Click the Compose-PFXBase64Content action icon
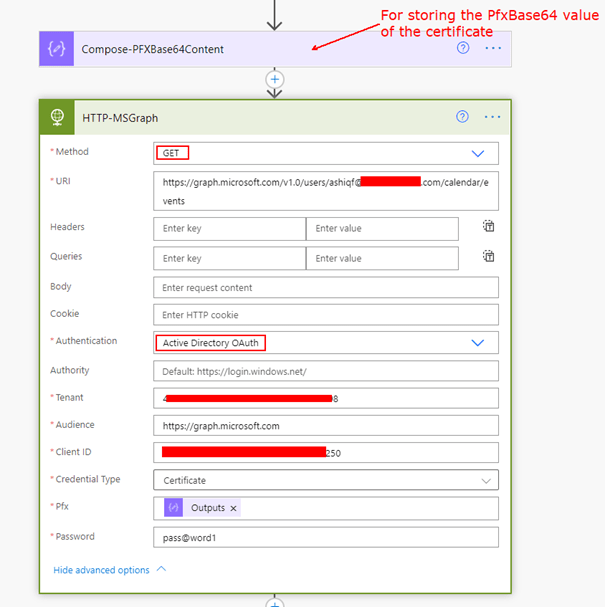 click(57, 49)
